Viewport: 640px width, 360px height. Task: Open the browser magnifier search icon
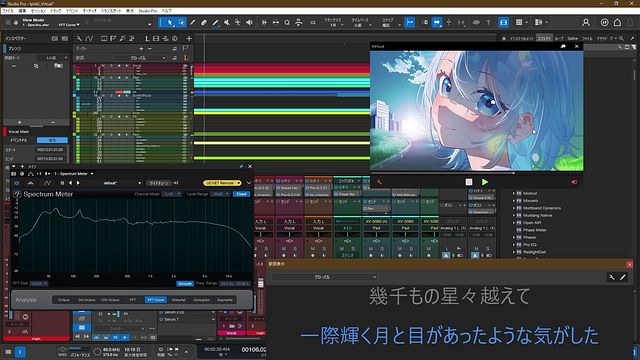(x=621, y=38)
